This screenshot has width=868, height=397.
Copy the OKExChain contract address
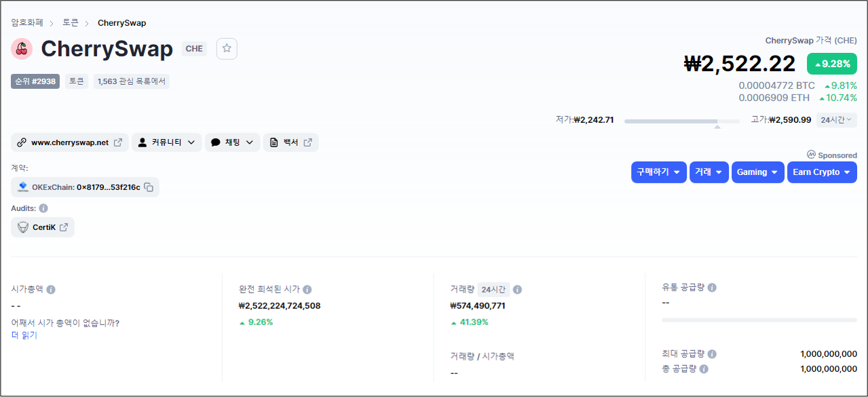click(148, 187)
